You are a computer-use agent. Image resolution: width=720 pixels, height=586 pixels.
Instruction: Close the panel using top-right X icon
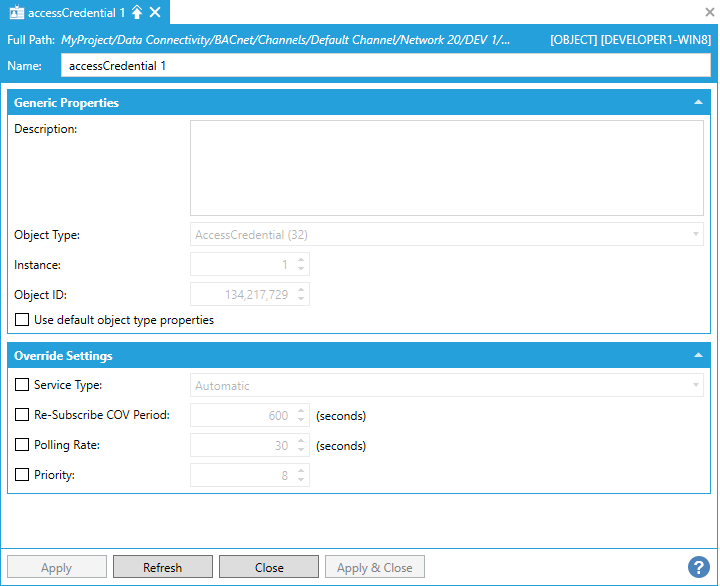click(710, 12)
